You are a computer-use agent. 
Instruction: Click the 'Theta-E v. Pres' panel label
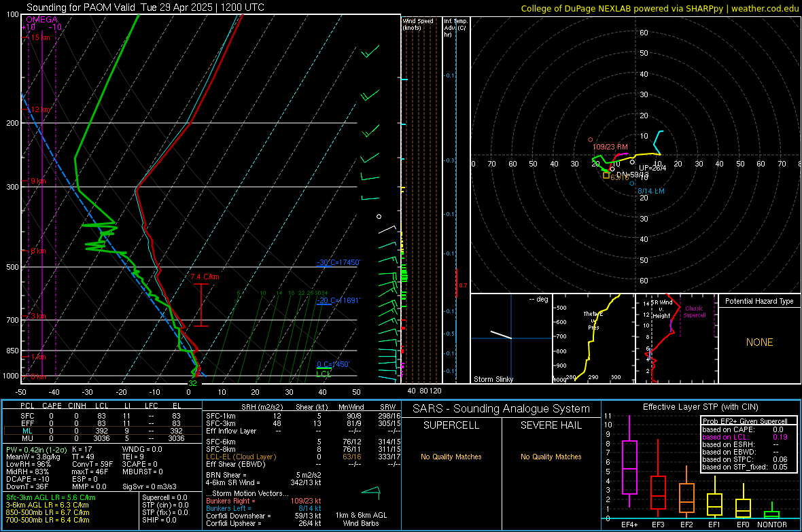pos(593,320)
